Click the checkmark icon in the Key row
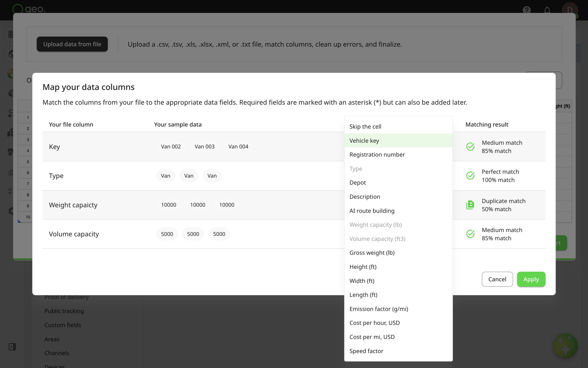 click(470, 147)
